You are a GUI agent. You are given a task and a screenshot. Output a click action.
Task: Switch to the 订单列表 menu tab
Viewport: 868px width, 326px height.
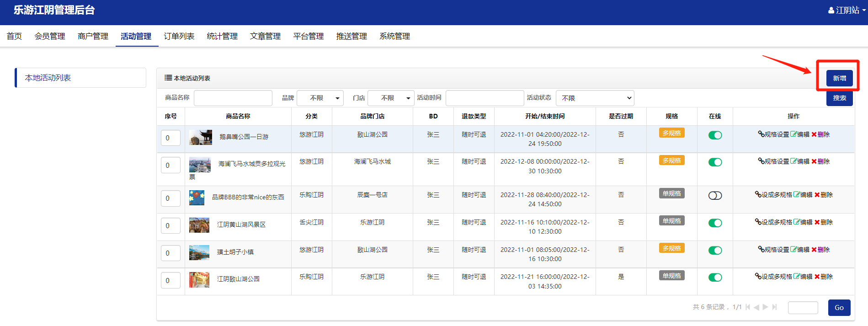click(179, 36)
